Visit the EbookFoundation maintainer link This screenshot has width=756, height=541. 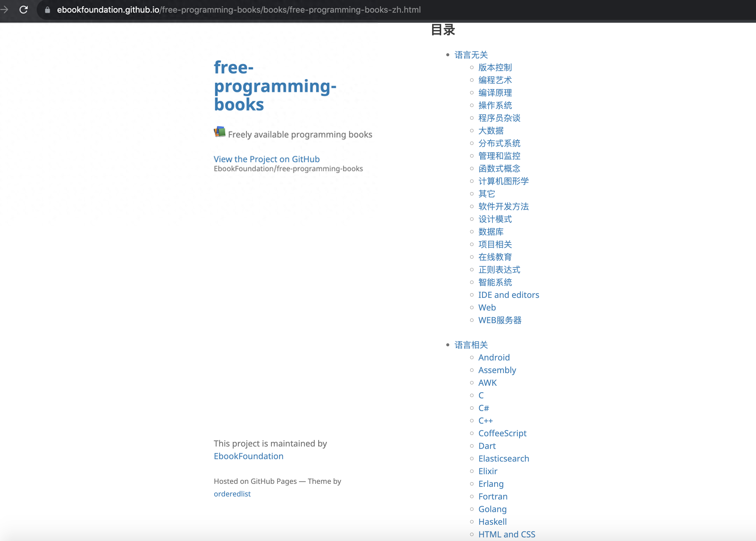tap(249, 456)
